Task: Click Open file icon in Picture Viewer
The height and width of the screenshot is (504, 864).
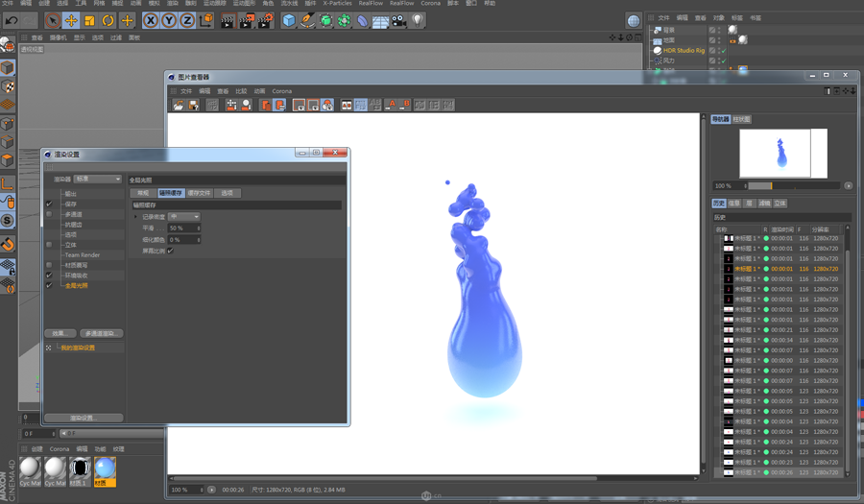Action: 179,105
